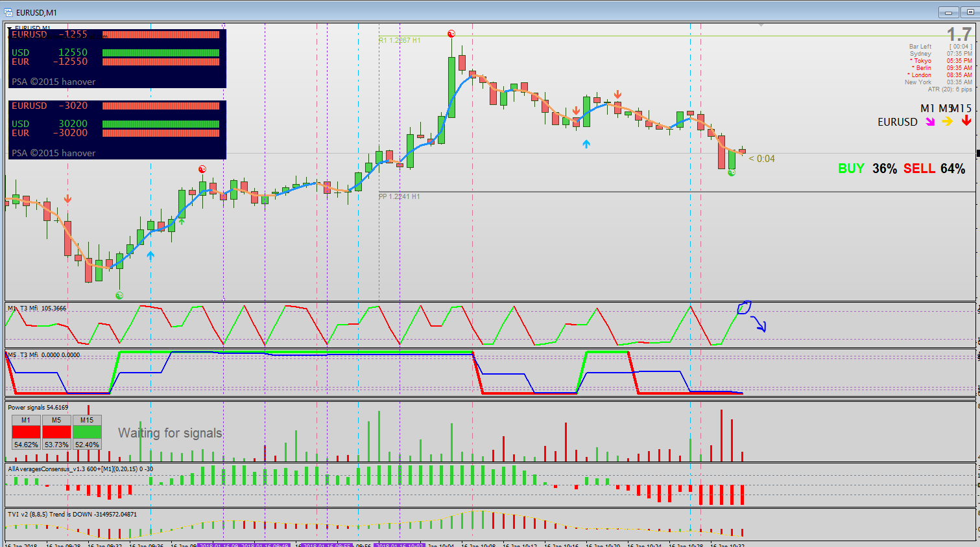The height and width of the screenshot is (547, 980).
Task: Click the red M15 down trend arrow
Action: coord(966,121)
